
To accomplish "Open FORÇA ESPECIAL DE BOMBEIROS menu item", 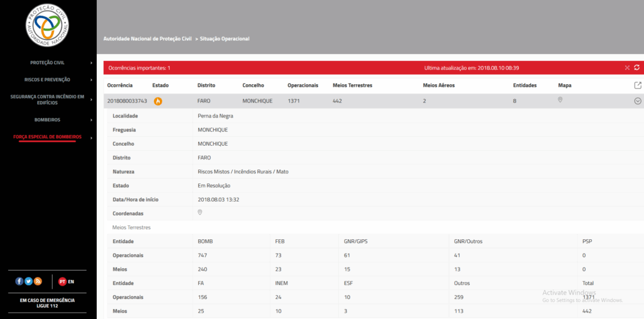I will pos(47,136).
